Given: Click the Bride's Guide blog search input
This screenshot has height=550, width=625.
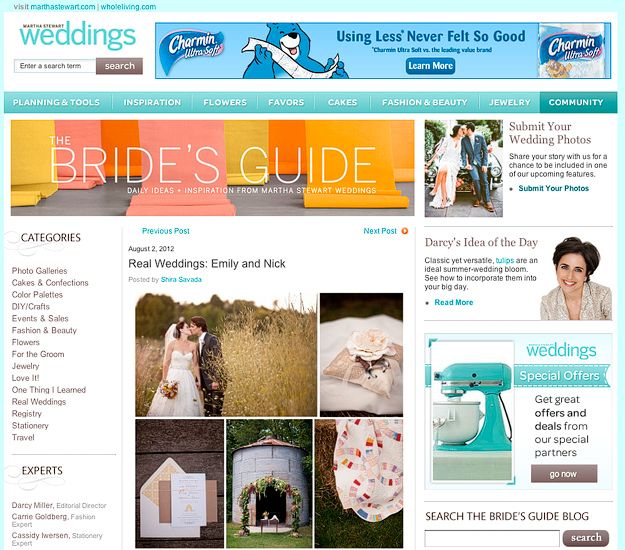Looking at the screenshot, I should click(492, 538).
